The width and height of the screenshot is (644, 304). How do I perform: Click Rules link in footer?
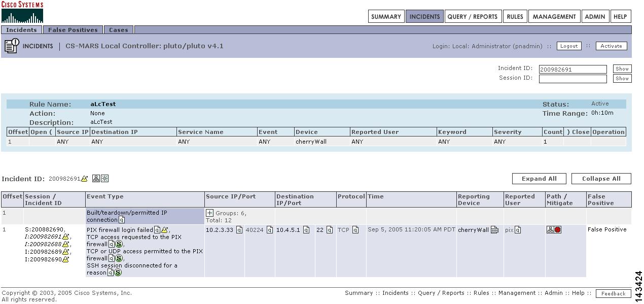[481, 293]
